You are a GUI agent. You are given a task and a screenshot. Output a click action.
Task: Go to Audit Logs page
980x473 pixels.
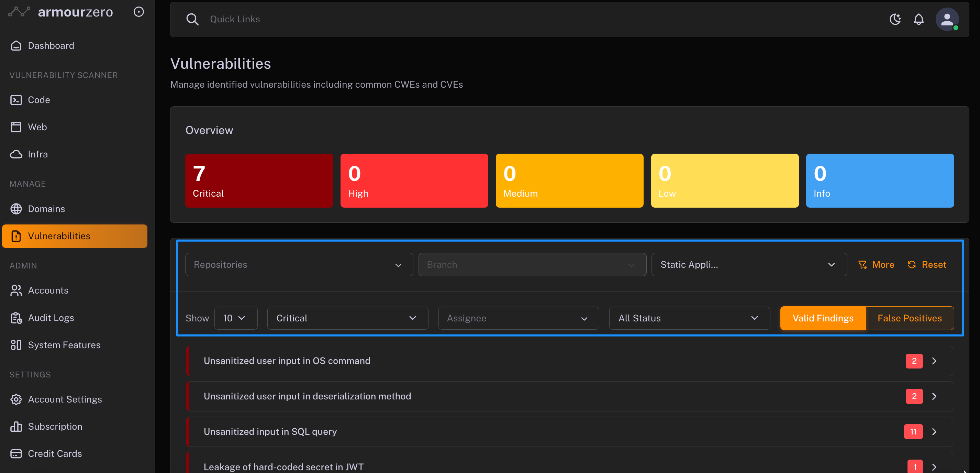[x=51, y=318]
